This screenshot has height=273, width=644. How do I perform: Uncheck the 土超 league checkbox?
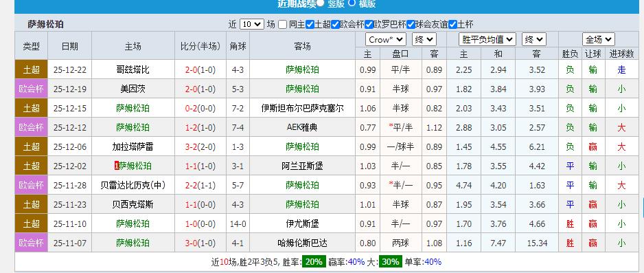tap(310, 24)
